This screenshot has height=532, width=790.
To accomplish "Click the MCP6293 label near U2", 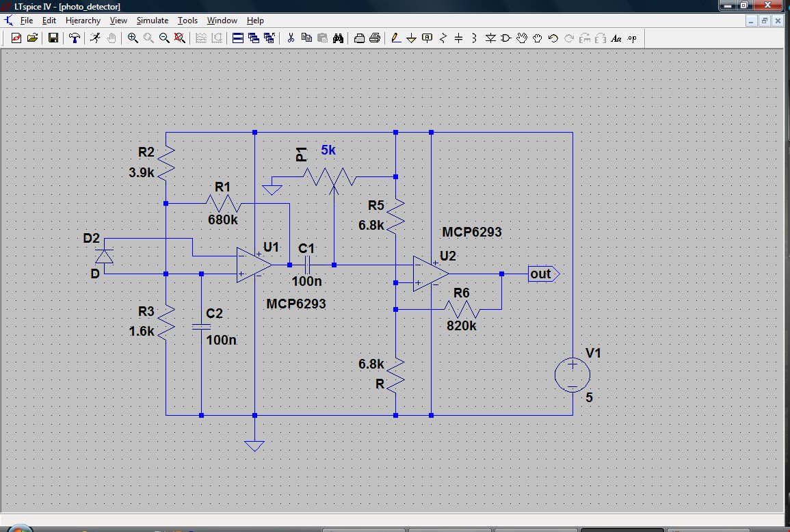I will [x=471, y=232].
